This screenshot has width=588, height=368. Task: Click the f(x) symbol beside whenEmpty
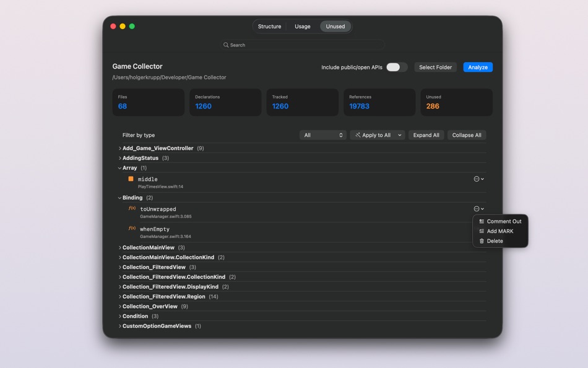click(132, 229)
